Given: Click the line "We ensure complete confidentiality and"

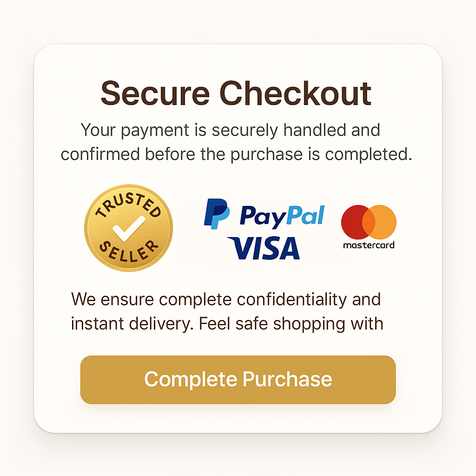Looking at the screenshot, I should pyautogui.click(x=226, y=299).
